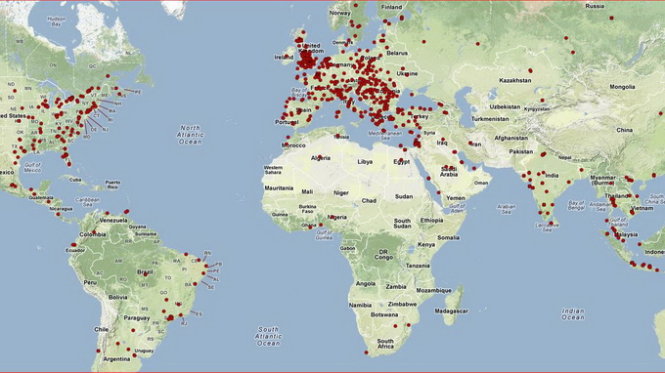
Task: Select the Chile label
Action: click(101, 329)
